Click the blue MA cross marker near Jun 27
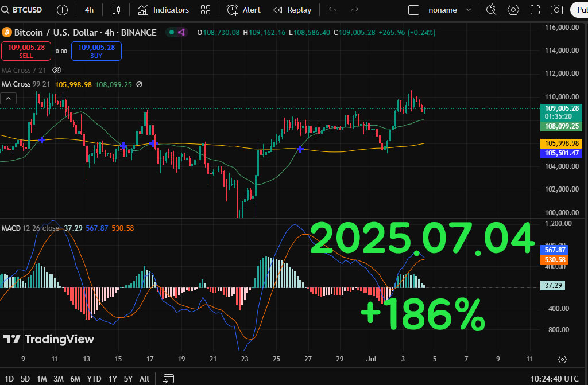This screenshot has width=588, height=385. (300, 149)
